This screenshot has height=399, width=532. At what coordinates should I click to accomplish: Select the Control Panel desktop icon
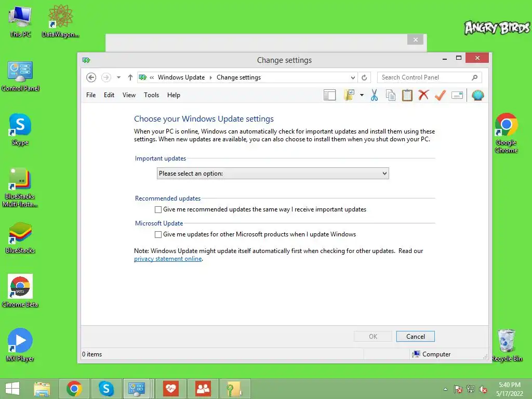[20, 76]
